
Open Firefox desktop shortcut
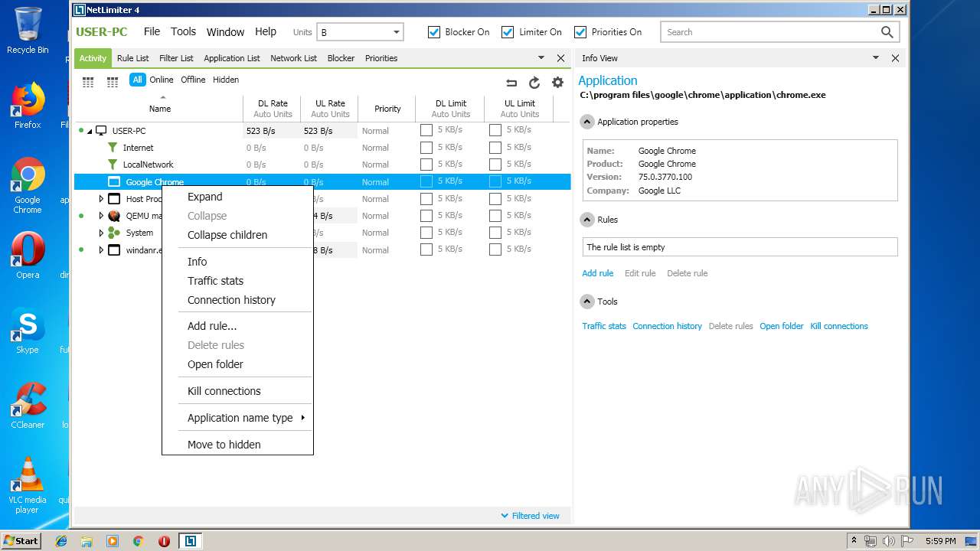click(28, 106)
